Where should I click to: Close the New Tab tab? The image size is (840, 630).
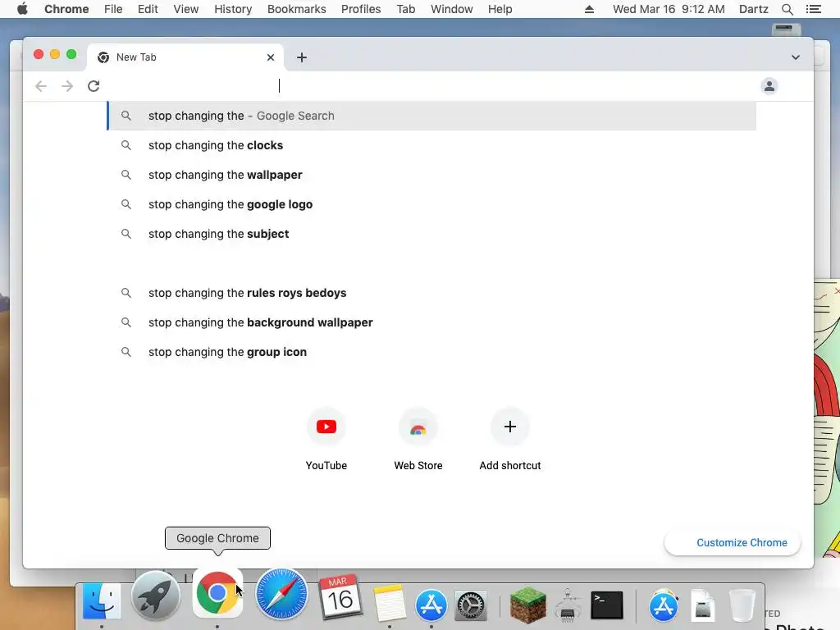271,57
